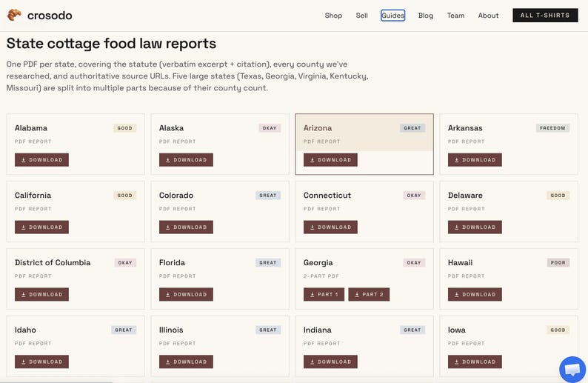
Task: Click the FREEDOM badge on Arkansas card
Action: click(552, 128)
